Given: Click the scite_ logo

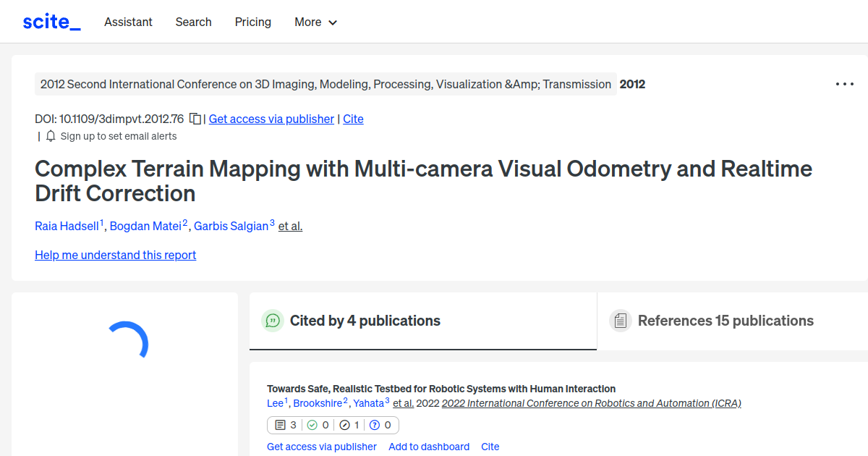Looking at the screenshot, I should coord(51,21).
